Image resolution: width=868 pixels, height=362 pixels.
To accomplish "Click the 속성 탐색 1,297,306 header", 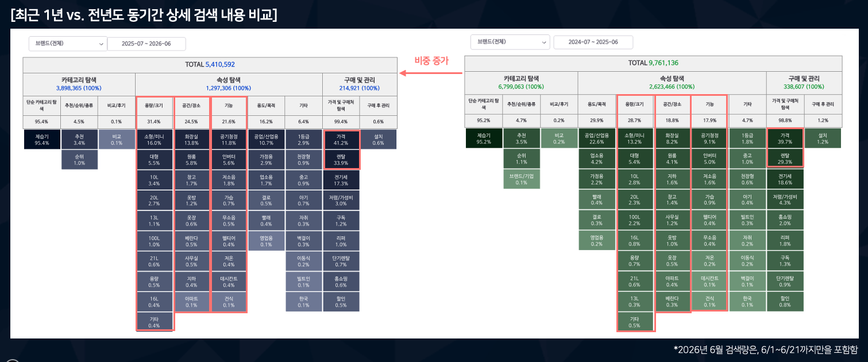I will coord(229,84).
